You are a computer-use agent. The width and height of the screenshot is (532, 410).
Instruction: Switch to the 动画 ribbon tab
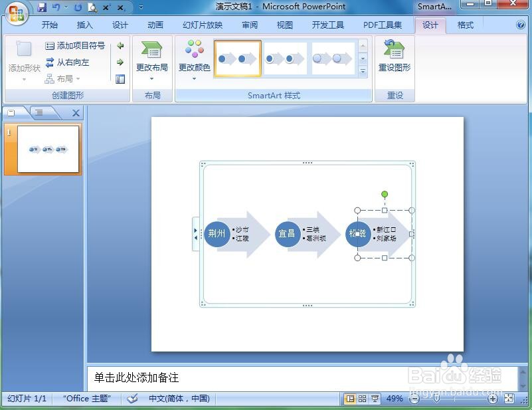click(x=155, y=25)
